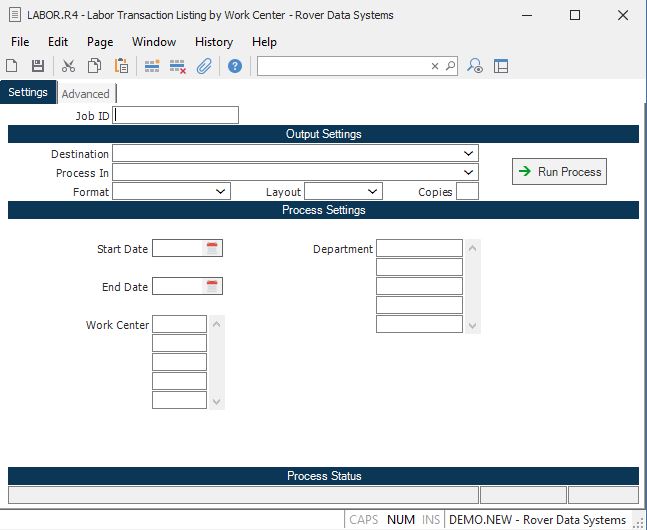Viewport: 647px width, 530px height.
Task: Open the History menu
Action: (214, 42)
